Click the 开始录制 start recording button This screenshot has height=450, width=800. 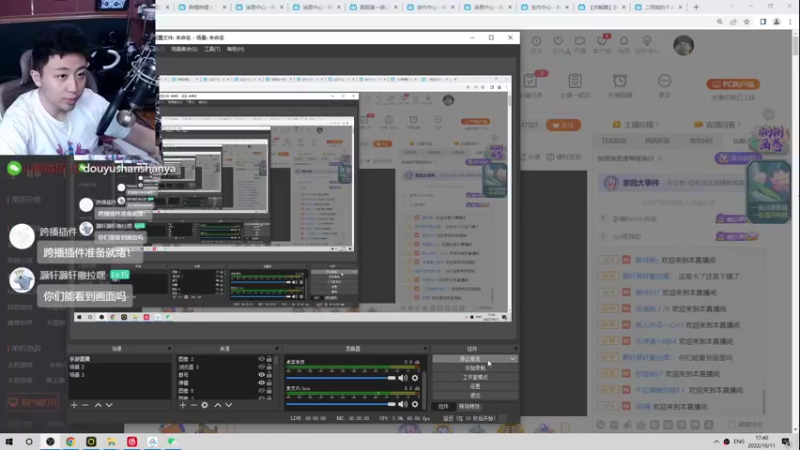coord(475,368)
